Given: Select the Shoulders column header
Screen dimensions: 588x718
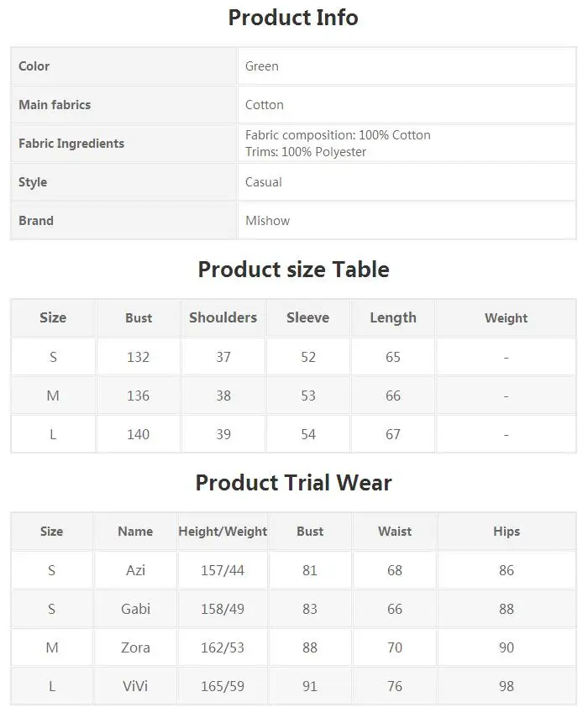Looking at the screenshot, I should (x=223, y=317).
